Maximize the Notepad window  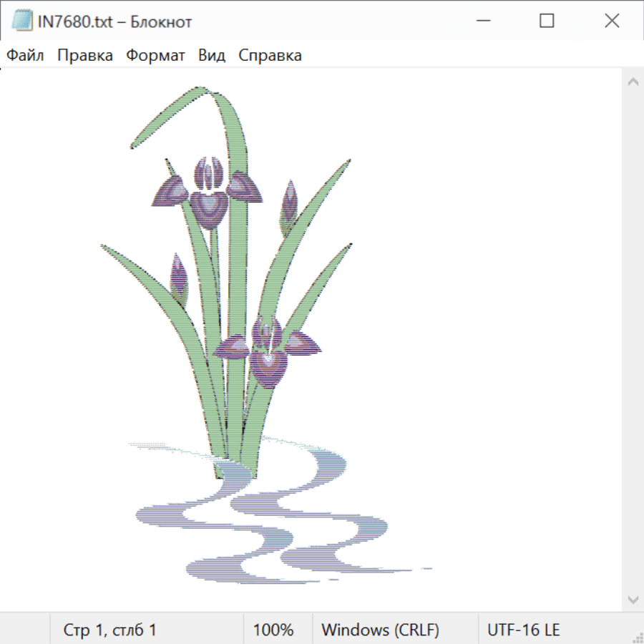tap(547, 21)
